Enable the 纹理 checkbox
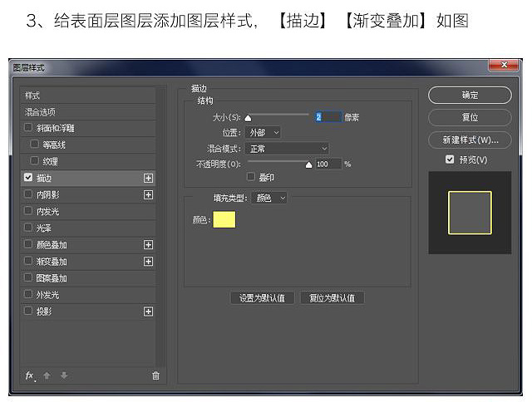532x402 pixels. click(34, 160)
